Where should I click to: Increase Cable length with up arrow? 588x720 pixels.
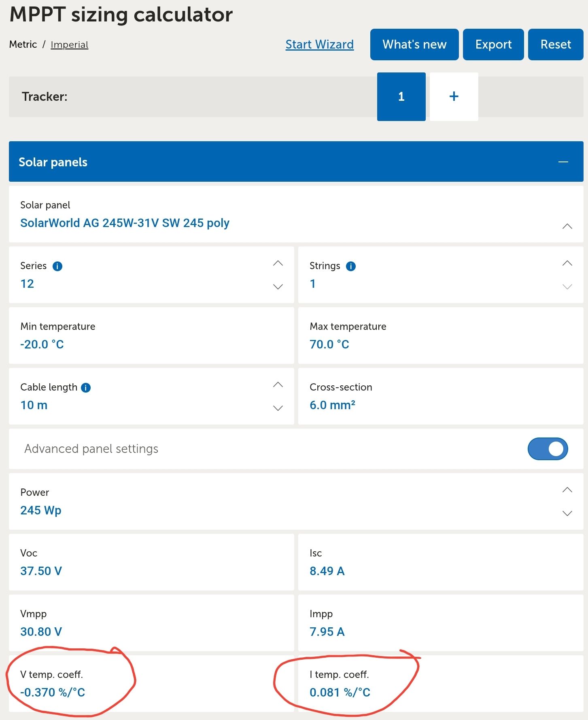click(x=278, y=385)
